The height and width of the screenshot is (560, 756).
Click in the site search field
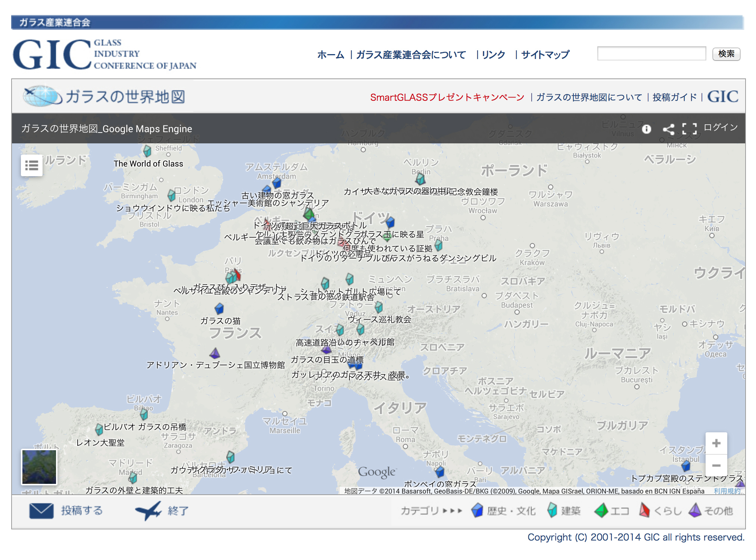tap(651, 53)
